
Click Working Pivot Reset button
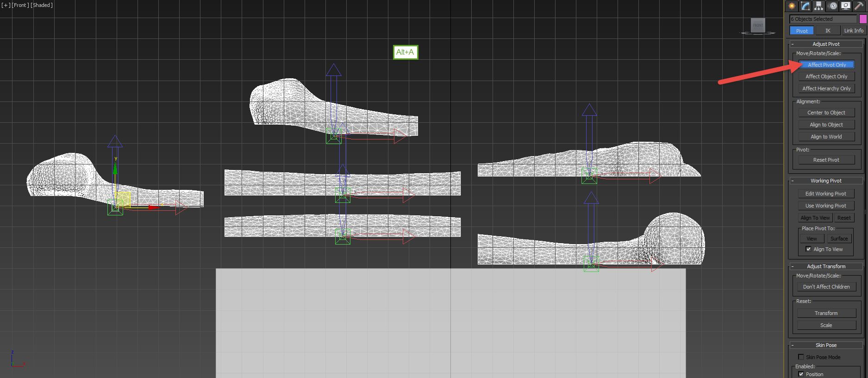(844, 218)
